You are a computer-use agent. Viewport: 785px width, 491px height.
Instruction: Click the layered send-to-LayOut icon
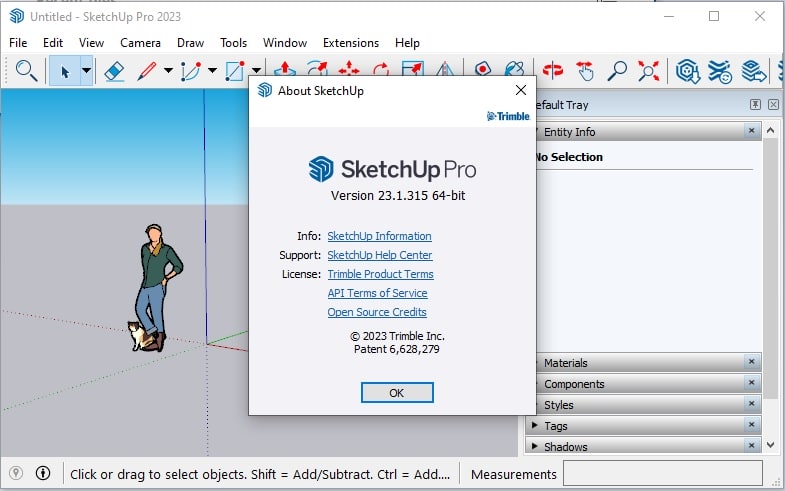pos(753,71)
